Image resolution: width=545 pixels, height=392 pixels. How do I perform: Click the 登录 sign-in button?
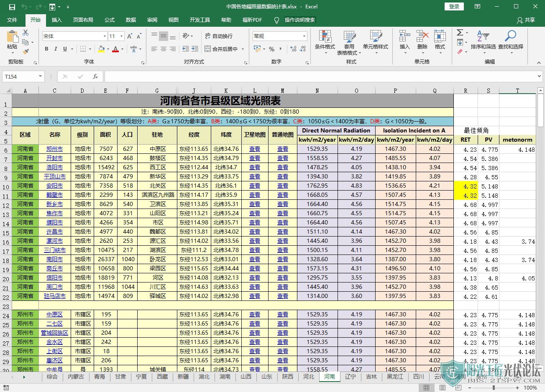coord(454,6)
